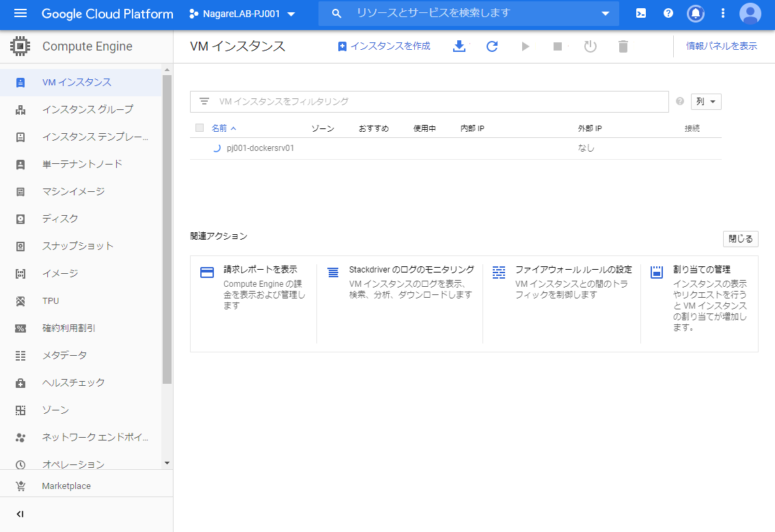Import VM download arrow icon
The image size is (775, 532).
pos(459,46)
